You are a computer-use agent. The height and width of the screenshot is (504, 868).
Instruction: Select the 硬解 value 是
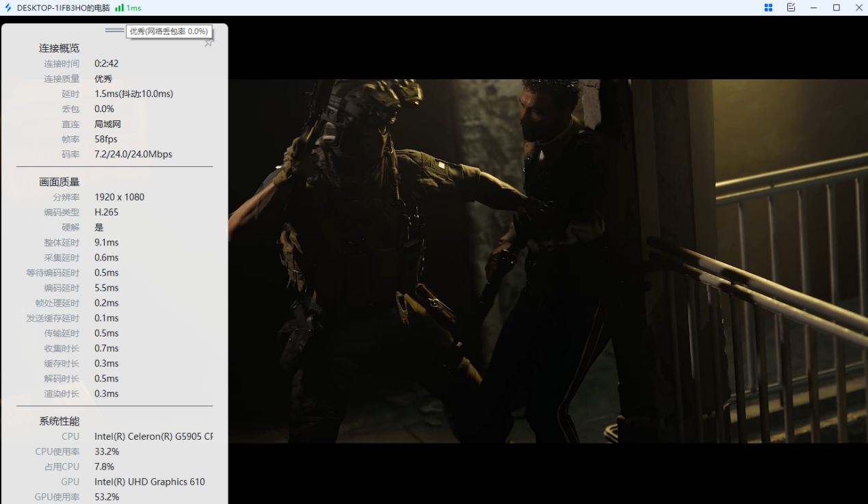pos(99,227)
